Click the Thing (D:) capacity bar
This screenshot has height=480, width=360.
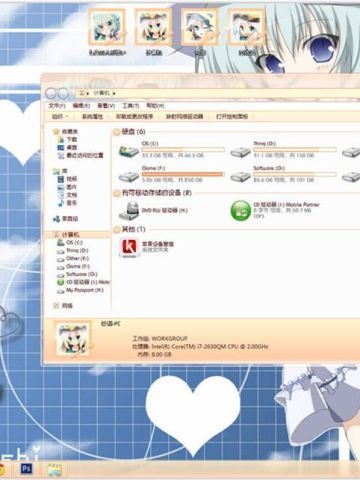point(295,149)
